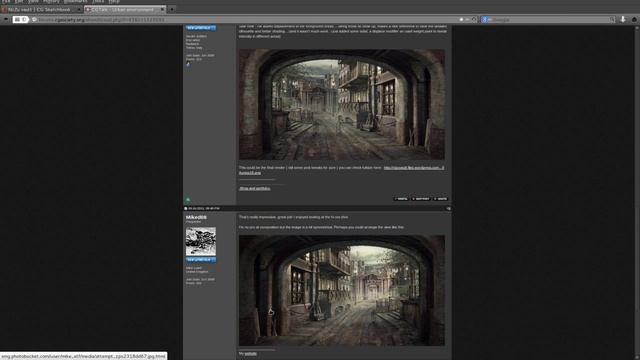This screenshot has width=640, height=360.
Task: Click the home icon at toolbar end
Action: [634, 19]
